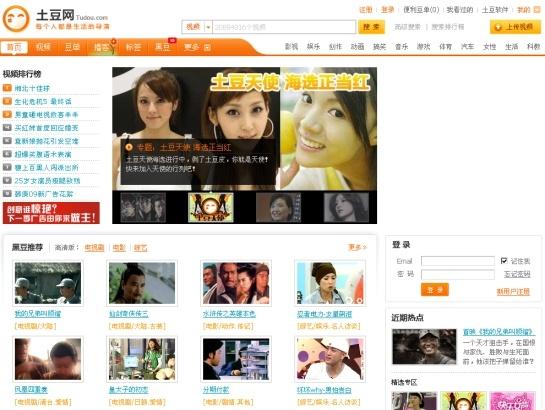Viewport: 545px width, 410px height.
Task: Open 高级搜索 link
Action: click(407, 27)
